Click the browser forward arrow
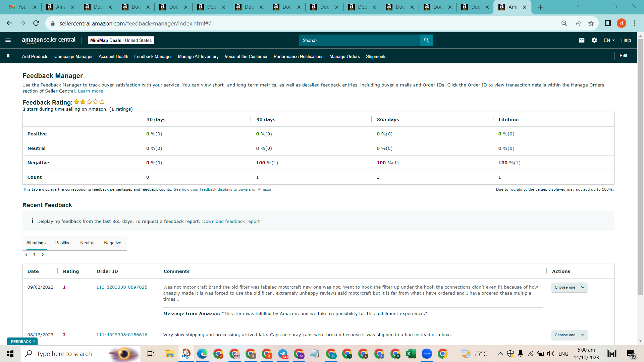 pyautogui.click(x=23, y=23)
